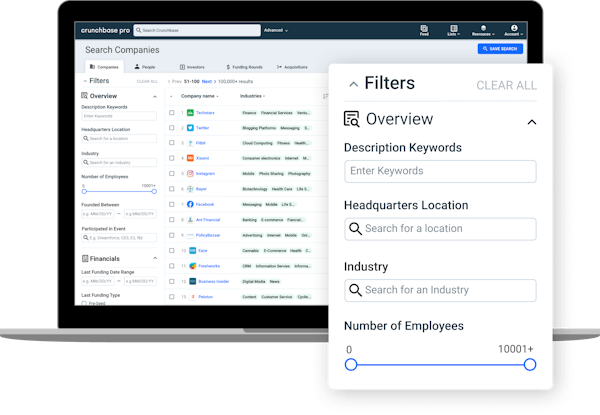600x415 pixels.
Task: Open the Acquisitions tab
Action: click(x=292, y=67)
